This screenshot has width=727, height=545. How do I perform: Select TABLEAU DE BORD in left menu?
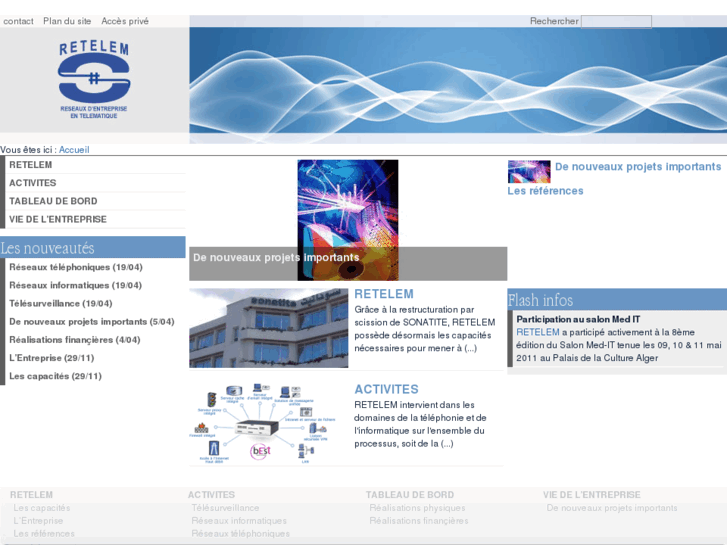click(x=53, y=201)
